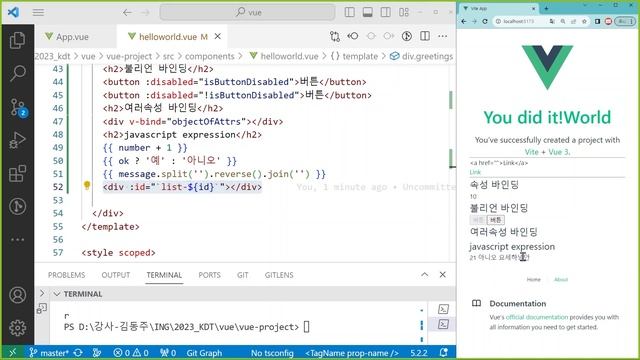Click the 'About' nav link in browser

coord(561,280)
